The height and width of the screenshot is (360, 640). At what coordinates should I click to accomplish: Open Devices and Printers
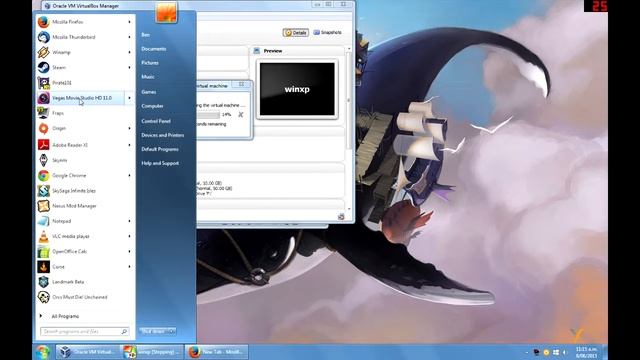(162, 135)
